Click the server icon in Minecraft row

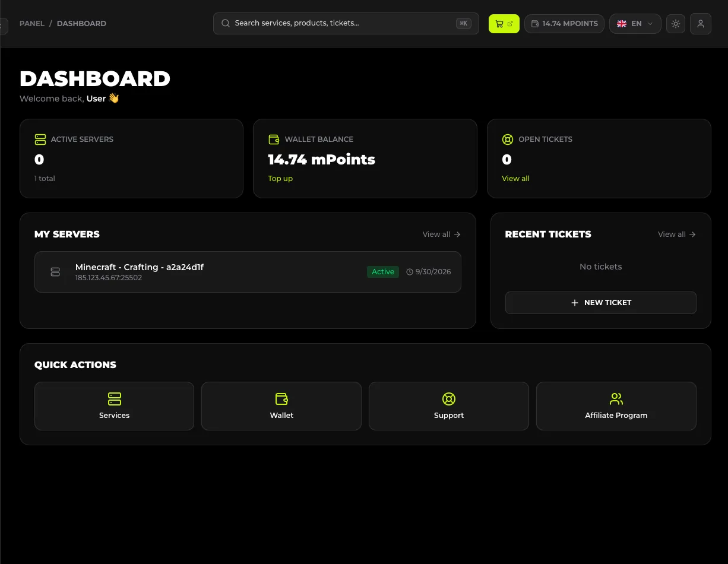pos(55,272)
